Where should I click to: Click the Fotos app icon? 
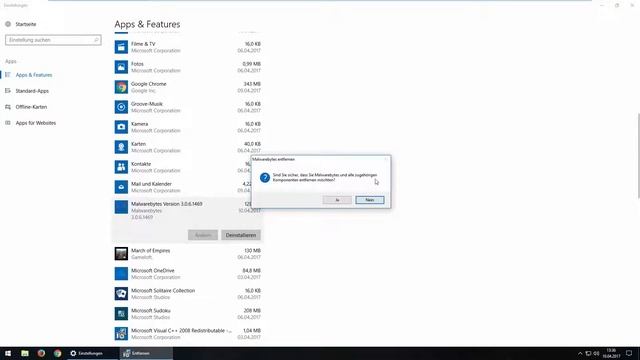tap(121, 67)
